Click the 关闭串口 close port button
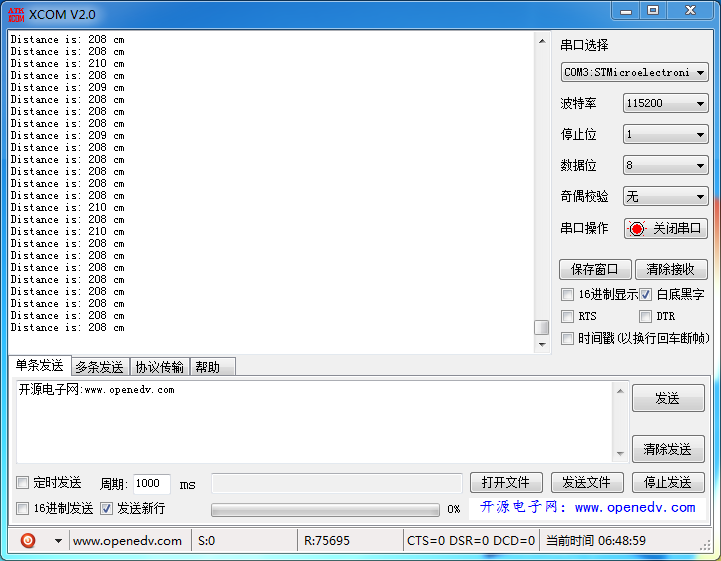721x561 pixels. [x=665, y=229]
